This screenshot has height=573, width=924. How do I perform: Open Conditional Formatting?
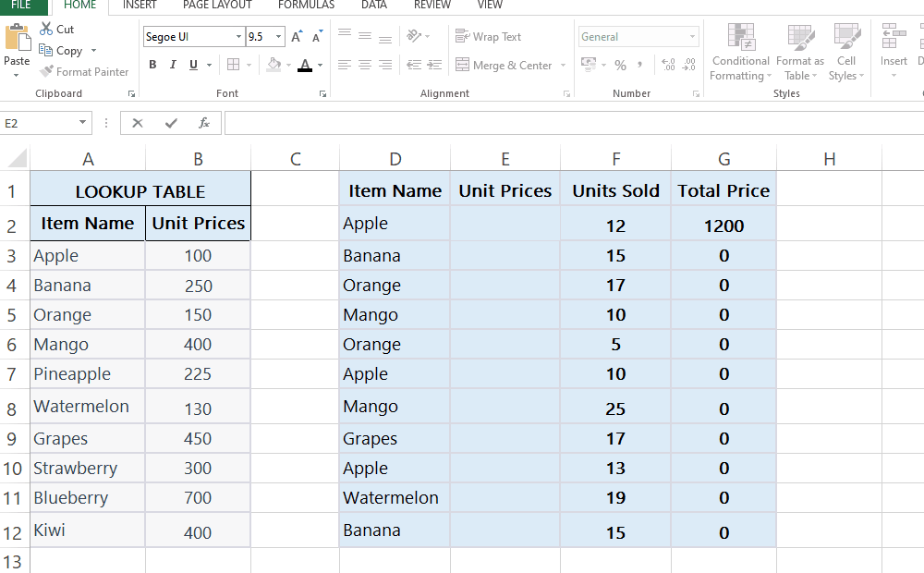click(x=740, y=53)
